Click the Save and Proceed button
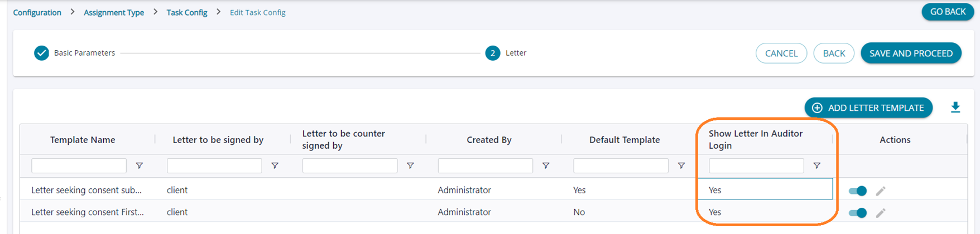 pos(910,53)
